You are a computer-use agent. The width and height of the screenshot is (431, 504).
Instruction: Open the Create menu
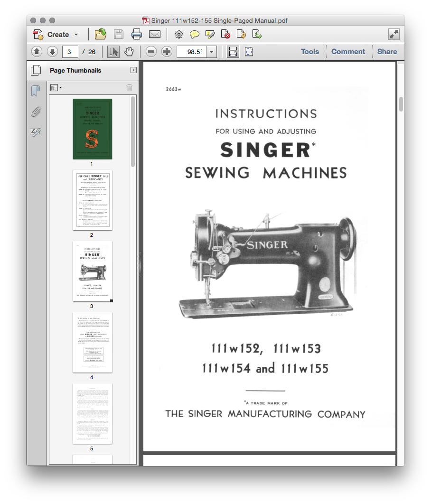[x=57, y=34]
